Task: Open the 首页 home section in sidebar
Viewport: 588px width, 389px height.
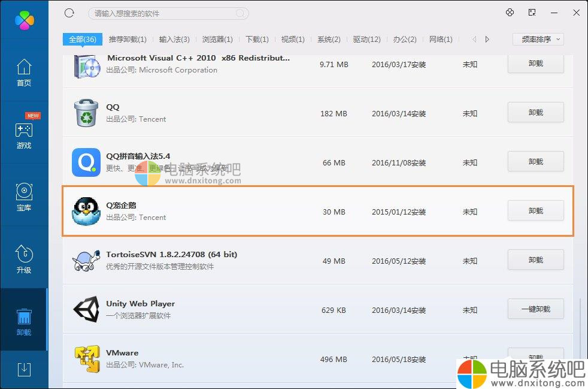Action: (24, 73)
